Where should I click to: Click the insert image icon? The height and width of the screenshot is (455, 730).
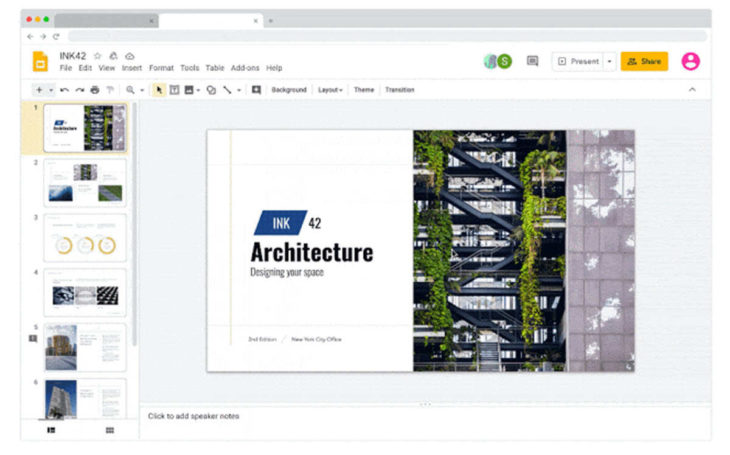coord(187,90)
